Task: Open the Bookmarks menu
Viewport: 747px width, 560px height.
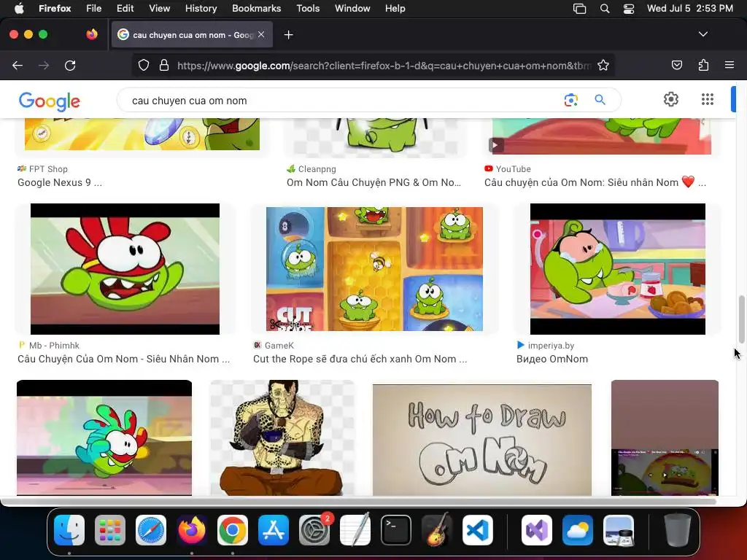Action: coord(256,8)
